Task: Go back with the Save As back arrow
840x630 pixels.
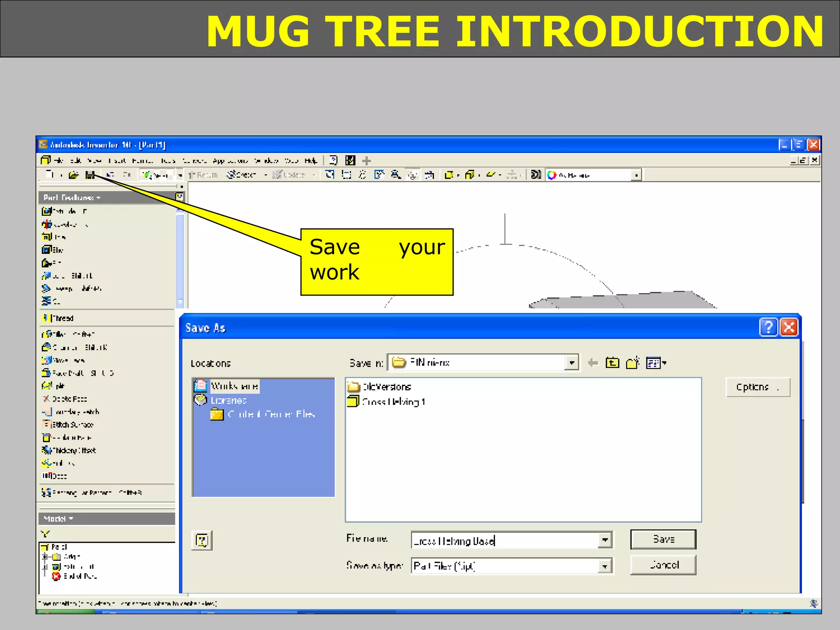Action: [593, 363]
